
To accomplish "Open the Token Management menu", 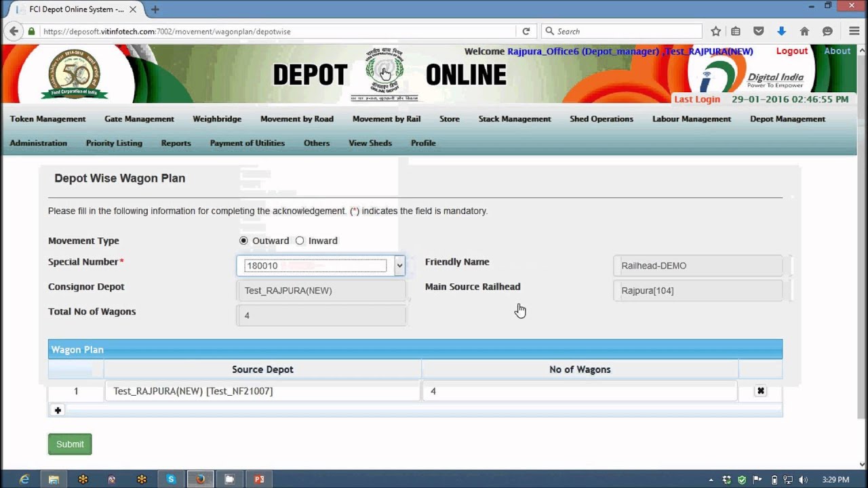I will point(47,119).
